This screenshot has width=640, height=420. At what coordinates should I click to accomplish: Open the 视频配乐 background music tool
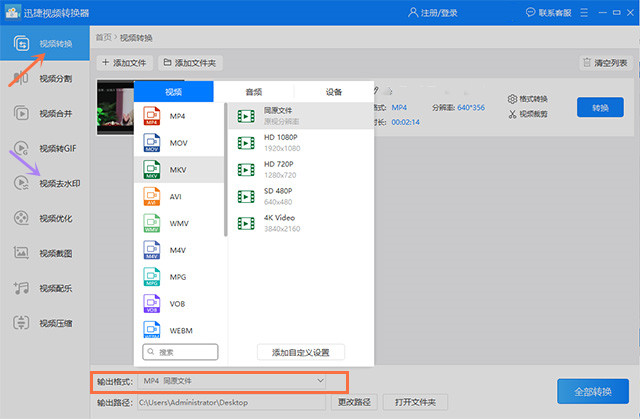45,288
